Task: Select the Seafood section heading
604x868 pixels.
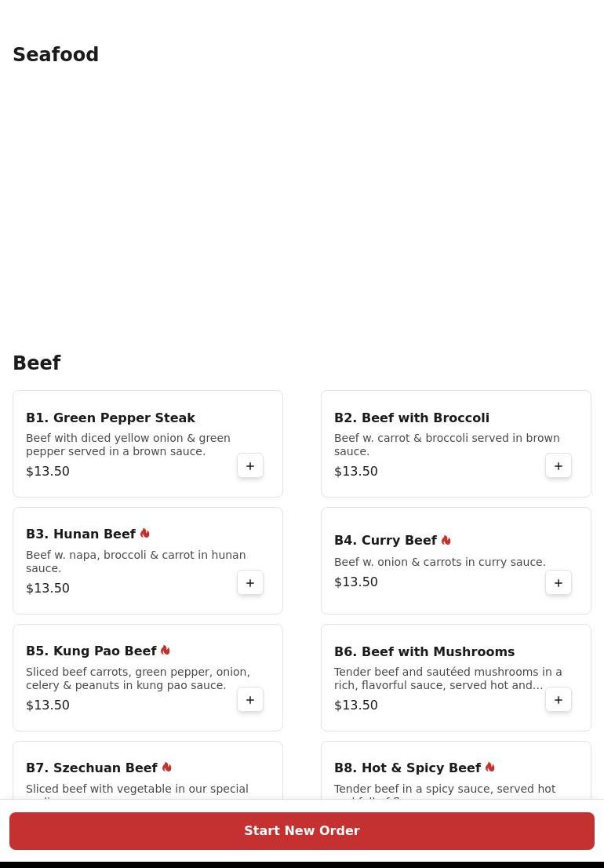Action: (x=56, y=55)
